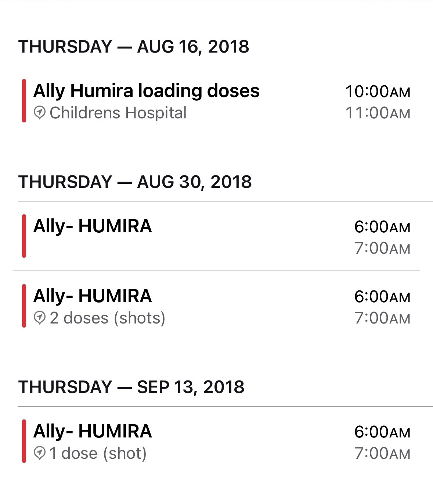The width and height of the screenshot is (433, 504).
Task: Tap the location icon beside Childrens Hospital
Action: (40, 113)
